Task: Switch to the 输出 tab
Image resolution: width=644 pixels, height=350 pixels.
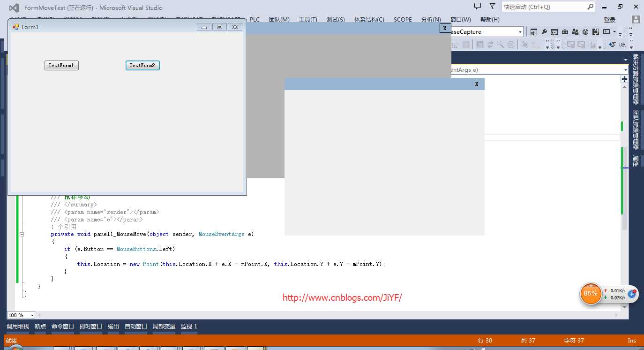Action: (113, 327)
